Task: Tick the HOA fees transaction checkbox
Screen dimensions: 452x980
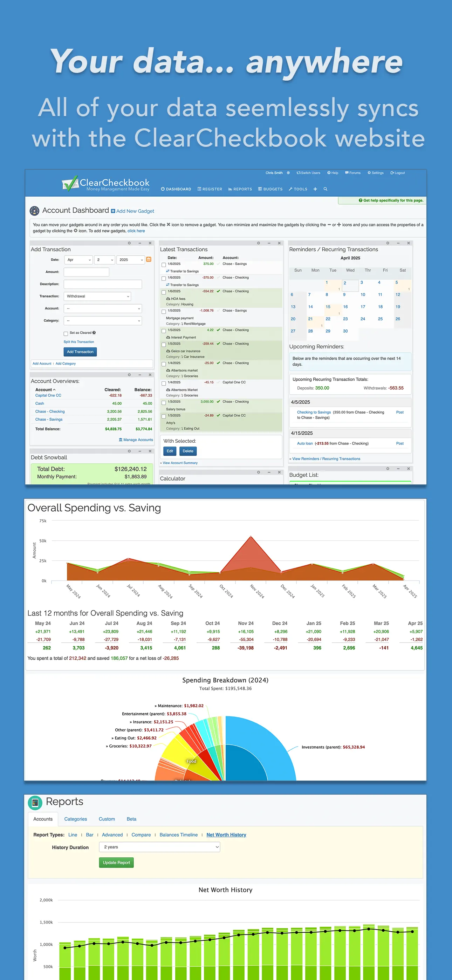Action: click(164, 292)
